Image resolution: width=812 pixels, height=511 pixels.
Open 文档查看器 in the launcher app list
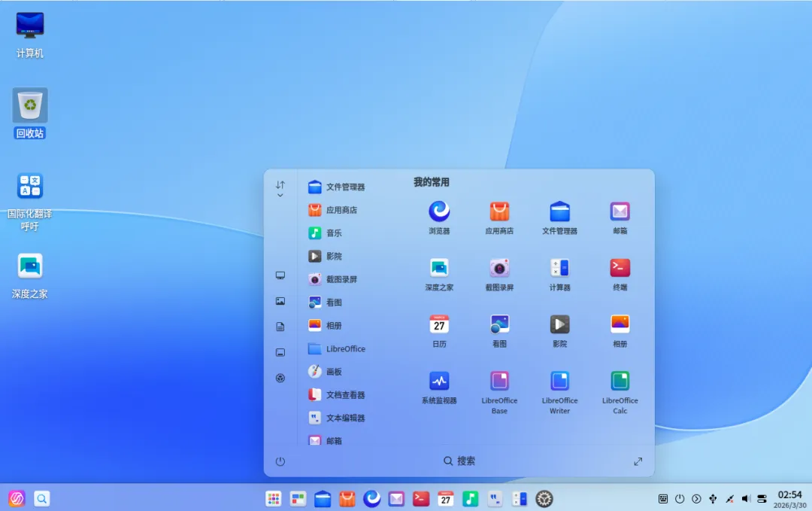click(x=337, y=394)
